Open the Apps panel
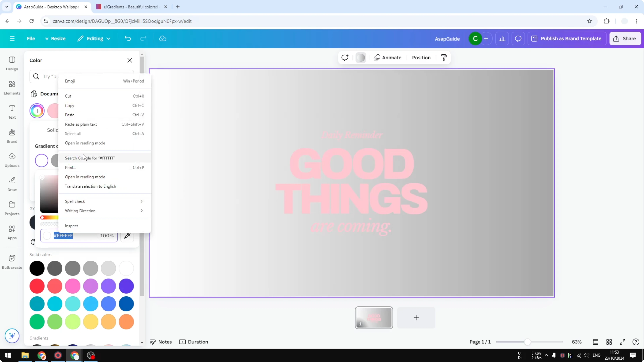The width and height of the screenshot is (644, 362). tap(12, 233)
